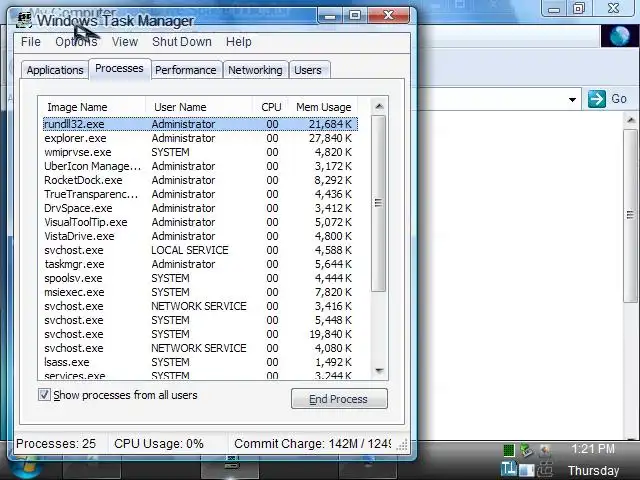640x480 pixels.
Task: Sort by CPU column header
Action: (x=271, y=107)
